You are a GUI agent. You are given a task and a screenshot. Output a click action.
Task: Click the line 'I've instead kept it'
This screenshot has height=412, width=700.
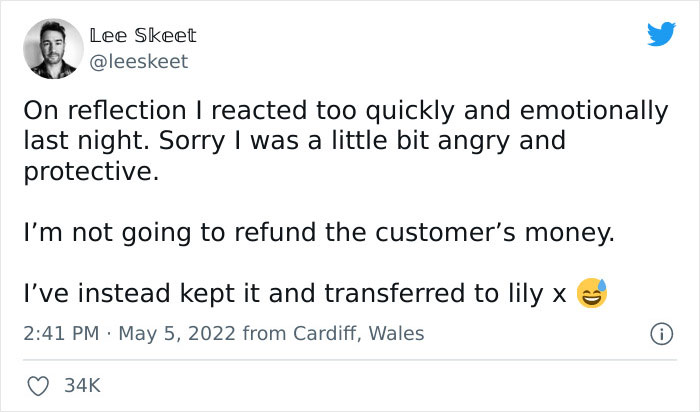point(295,294)
